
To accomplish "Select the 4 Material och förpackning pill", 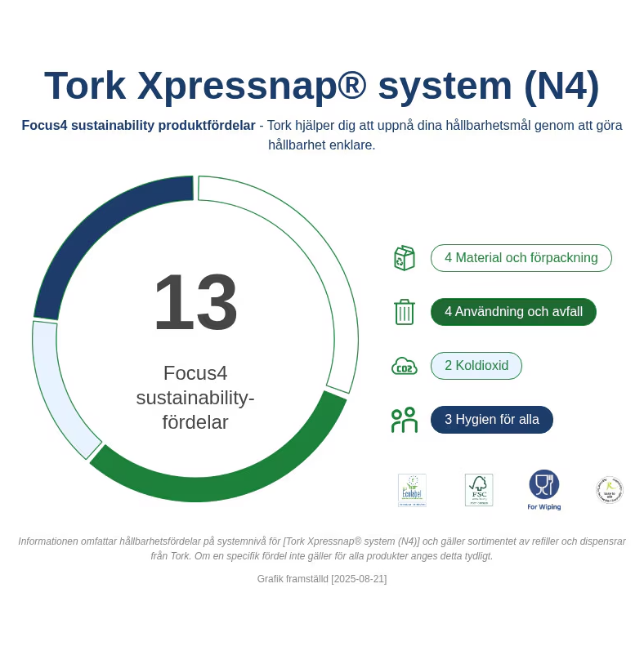I will [x=521, y=258].
